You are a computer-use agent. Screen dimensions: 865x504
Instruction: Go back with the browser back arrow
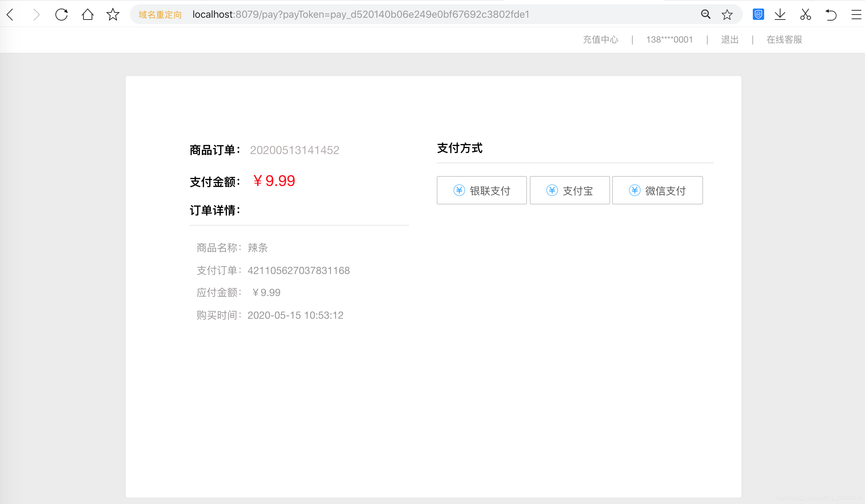coord(10,15)
